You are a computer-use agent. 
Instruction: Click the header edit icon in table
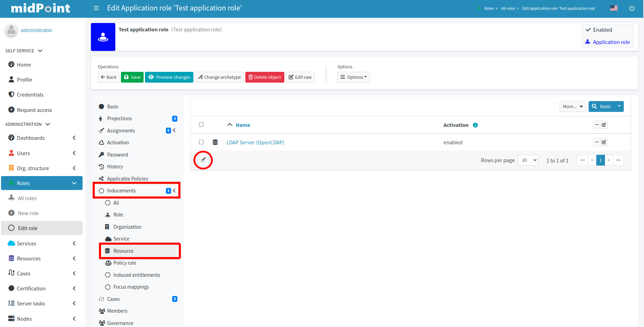tap(604, 125)
